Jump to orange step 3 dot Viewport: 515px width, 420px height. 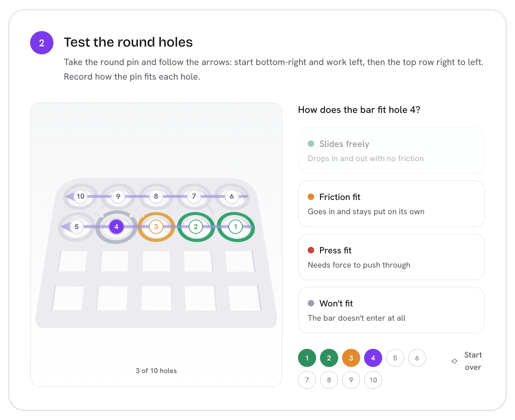click(x=351, y=358)
